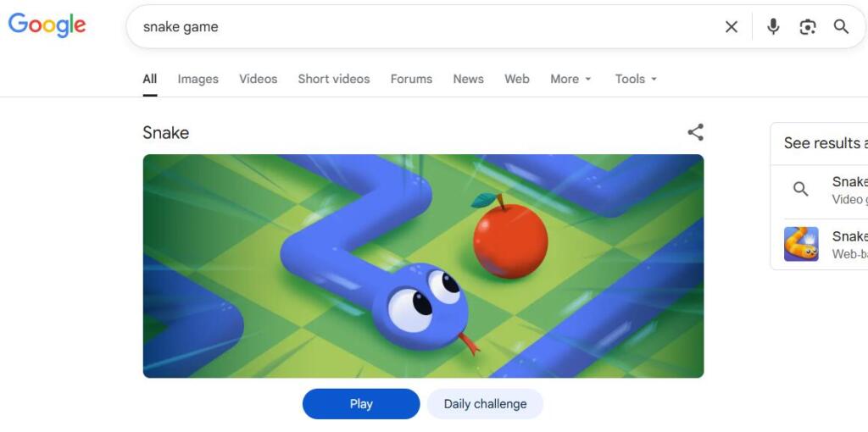Click the Snake game banner image
Screen dimensions: 868x432
423,266
